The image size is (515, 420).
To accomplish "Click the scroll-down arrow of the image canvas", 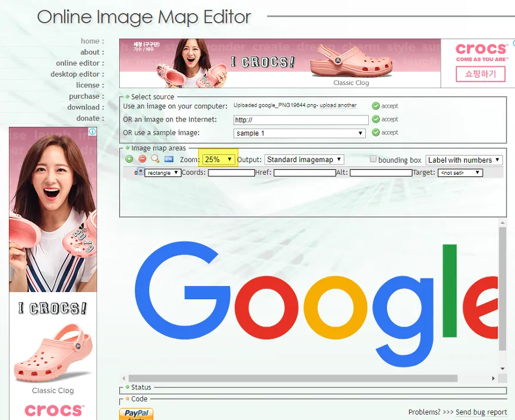I will [502, 369].
